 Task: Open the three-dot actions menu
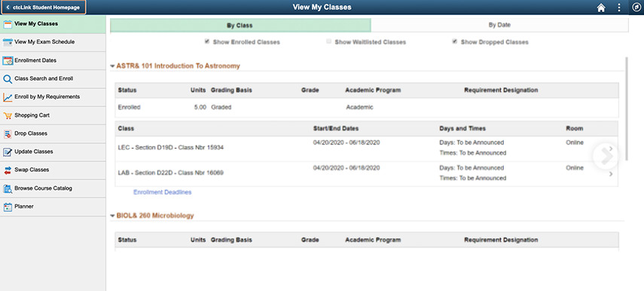(619, 8)
